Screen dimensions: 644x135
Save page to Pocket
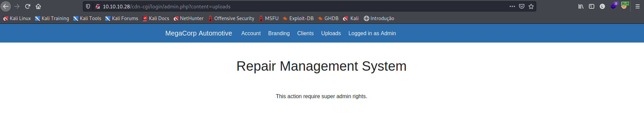(x=522, y=6)
